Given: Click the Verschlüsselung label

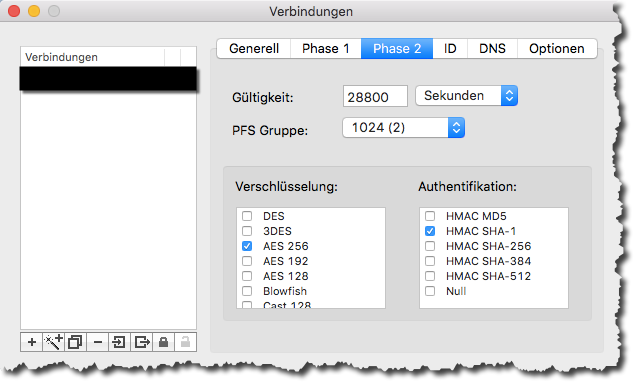Looking at the screenshot, I should coord(286,187).
